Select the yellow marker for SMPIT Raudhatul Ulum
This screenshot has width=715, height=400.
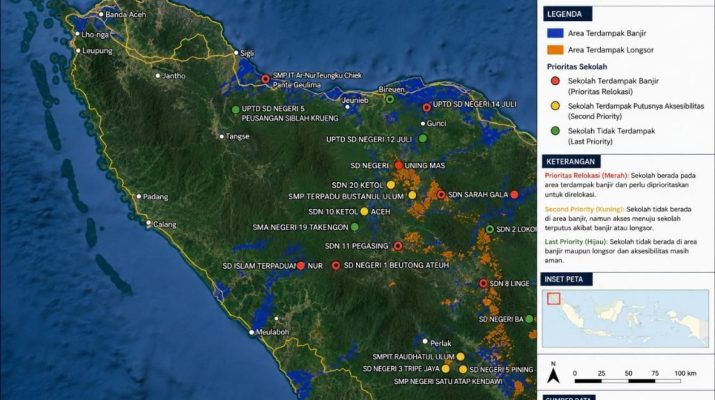tap(461, 357)
